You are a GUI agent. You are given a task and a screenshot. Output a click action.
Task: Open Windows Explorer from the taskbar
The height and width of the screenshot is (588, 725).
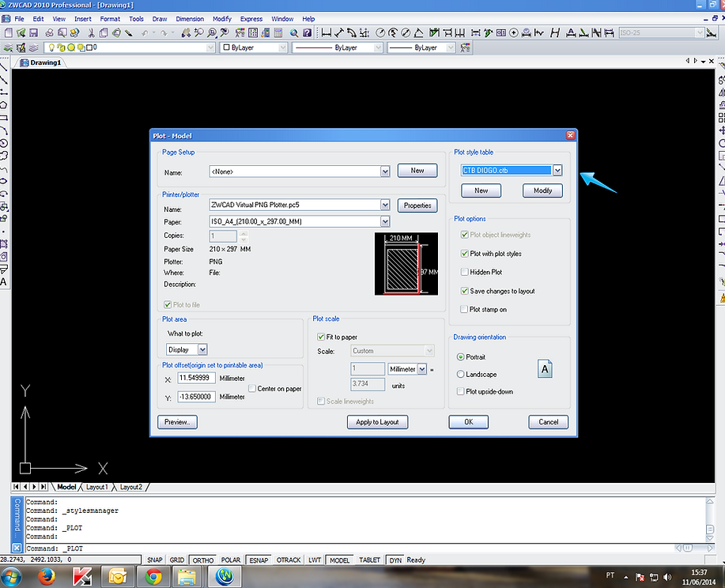point(187,576)
